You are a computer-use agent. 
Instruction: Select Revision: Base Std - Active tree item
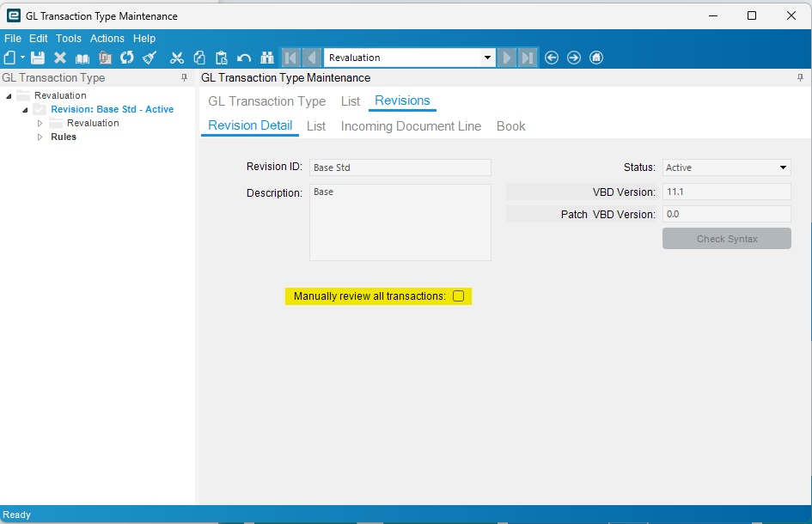(112, 109)
